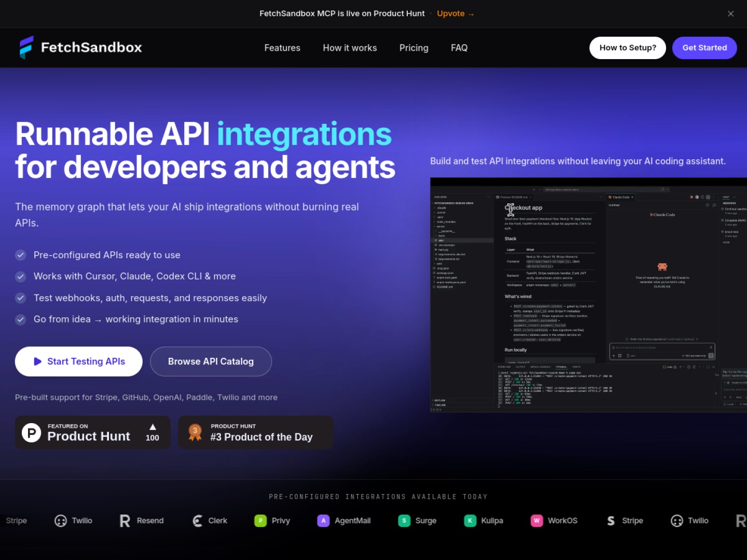The width and height of the screenshot is (747, 560).
Task: Click the FetchSandbox logo icon
Action: point(26,47)
